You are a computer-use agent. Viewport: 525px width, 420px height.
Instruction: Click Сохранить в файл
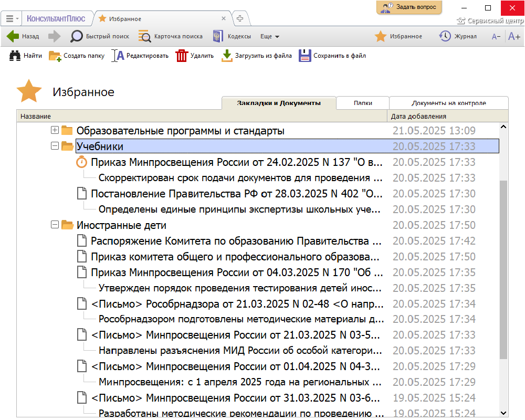(332, 56)
